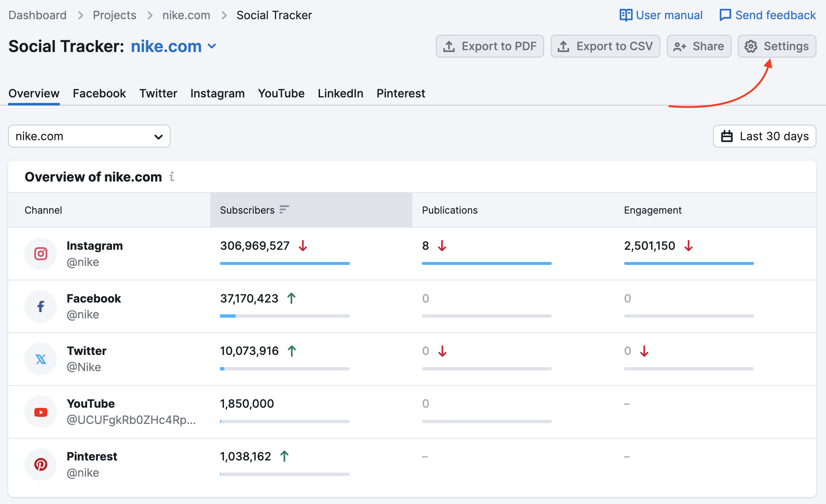Switch to the Instagram tab
Viewport: 826px width, 504px height.
click(217, 93)
